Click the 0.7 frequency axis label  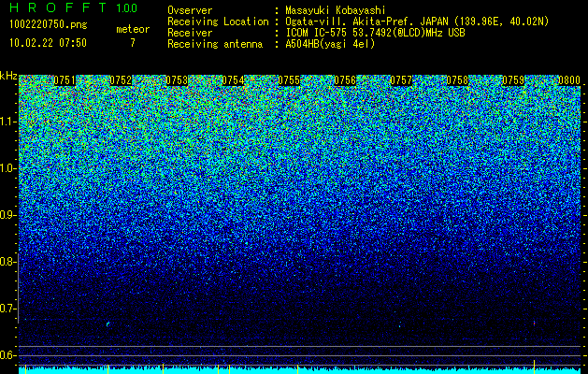(x=7, y=309)
